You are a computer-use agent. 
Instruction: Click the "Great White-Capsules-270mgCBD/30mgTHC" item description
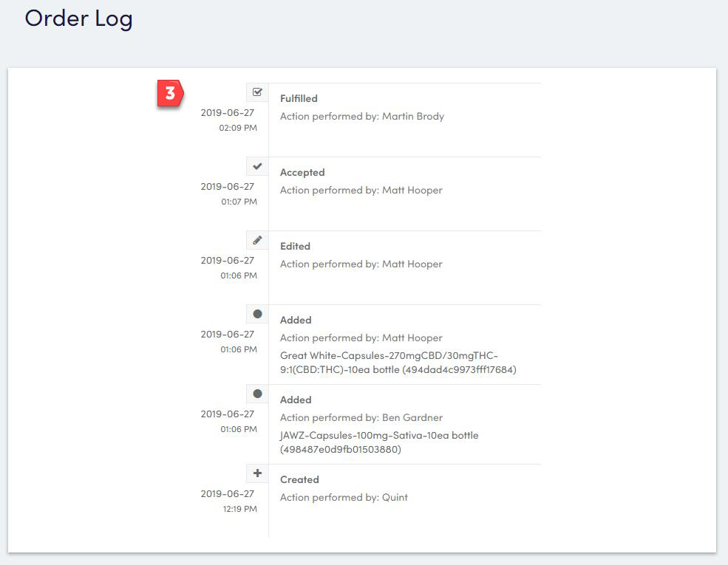[398, 363]
